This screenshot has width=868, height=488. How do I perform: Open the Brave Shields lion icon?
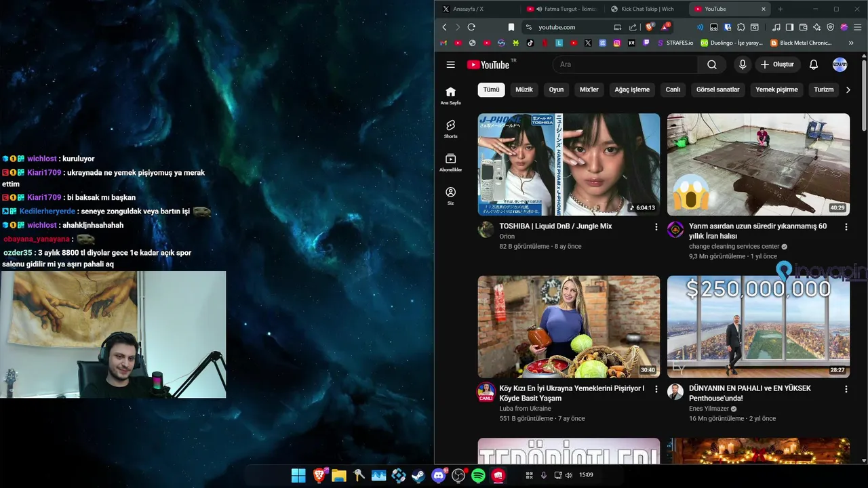pyautogui.click(x=649, y=27)
